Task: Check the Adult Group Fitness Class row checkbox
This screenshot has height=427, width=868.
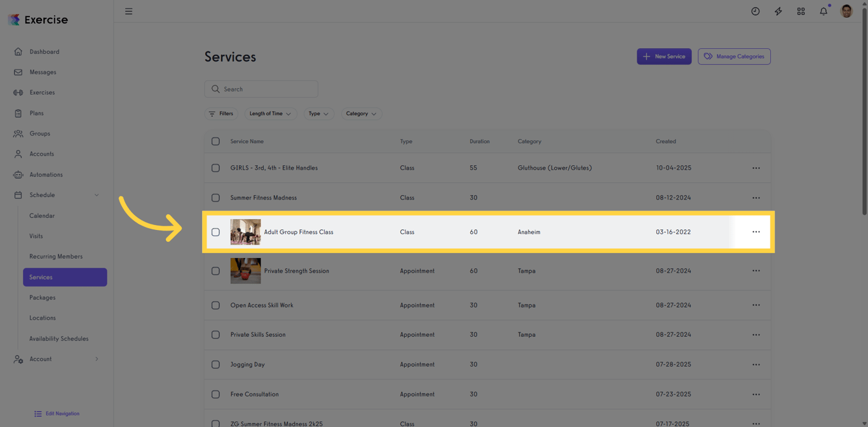Action: click(215, 232)
